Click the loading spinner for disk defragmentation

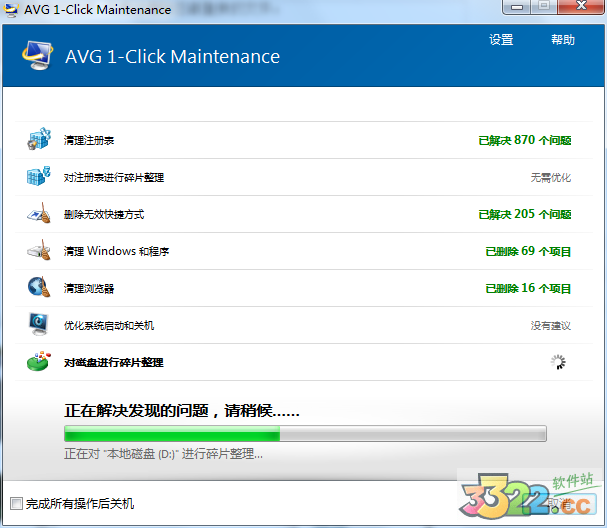[x=558, y=362]
